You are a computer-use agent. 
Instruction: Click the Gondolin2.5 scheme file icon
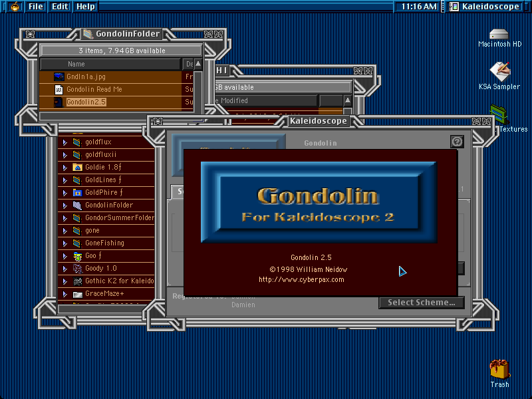point(59,102)
